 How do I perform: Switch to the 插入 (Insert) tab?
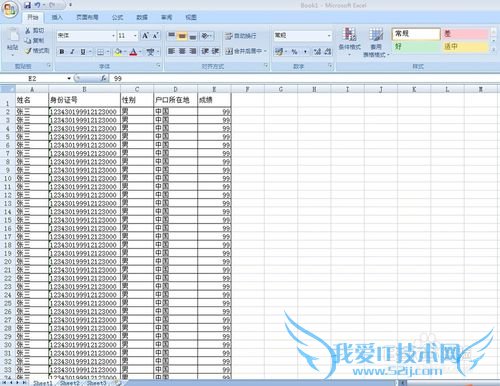(x=57, y=18)
